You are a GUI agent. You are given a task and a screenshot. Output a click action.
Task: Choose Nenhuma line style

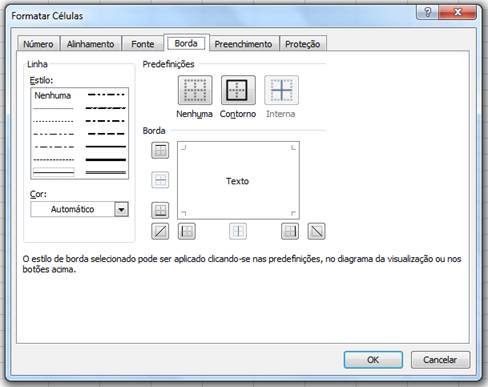(x=53, y=95)
